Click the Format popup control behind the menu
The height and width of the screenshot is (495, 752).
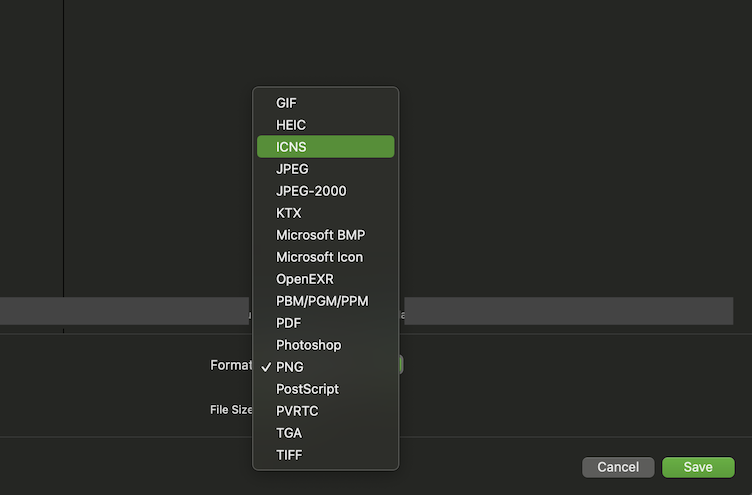[x=400, y=365]
